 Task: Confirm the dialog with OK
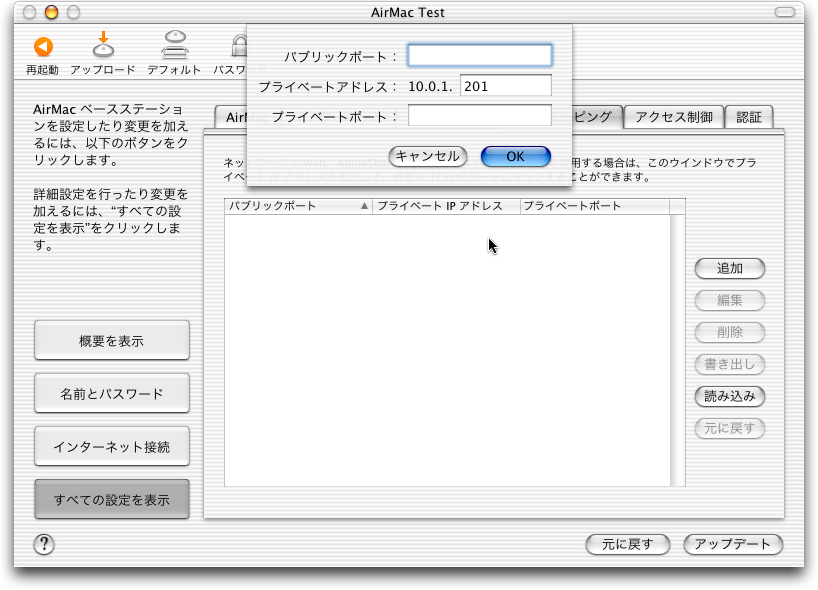(515, 156)
